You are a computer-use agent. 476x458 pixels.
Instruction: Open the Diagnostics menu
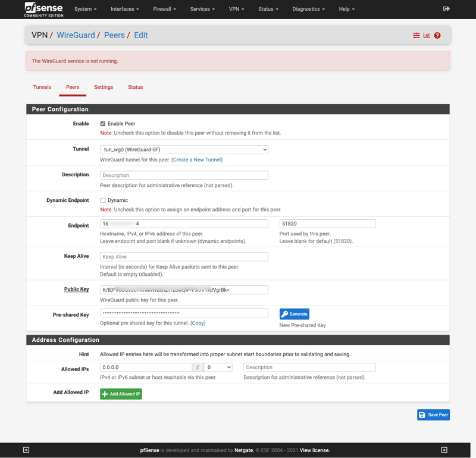pos(308,9)
